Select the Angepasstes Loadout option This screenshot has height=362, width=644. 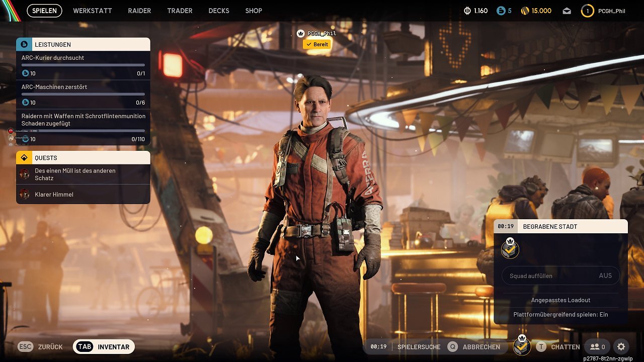pos(560,300)
